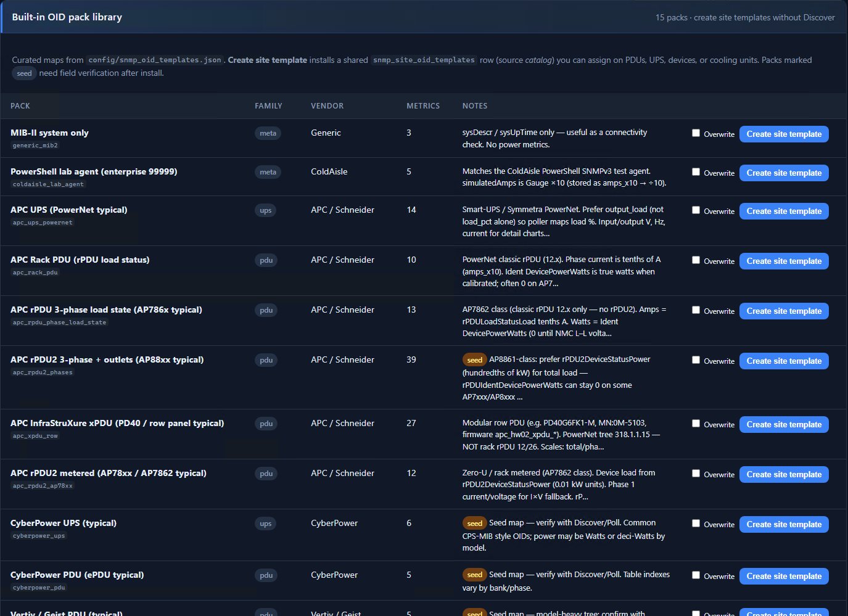Click the VENDOR column header

point(327,106)
